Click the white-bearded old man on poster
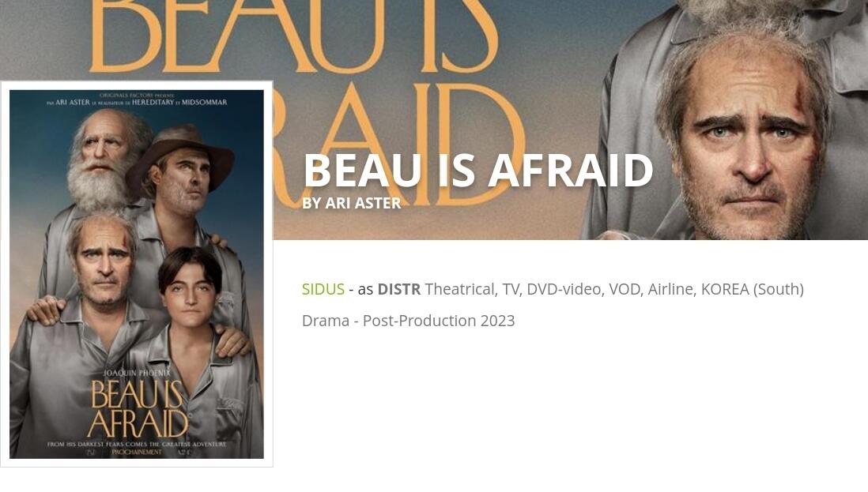Image resolution: width=868 pixels, height=492 pixels. [x=103, y=160]
